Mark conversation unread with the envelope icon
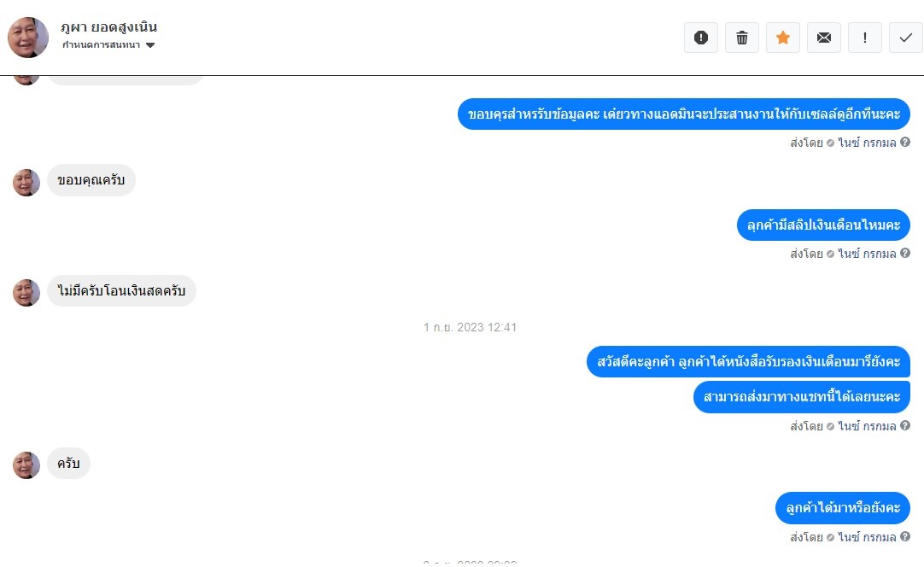 click(x=824, y=38)
